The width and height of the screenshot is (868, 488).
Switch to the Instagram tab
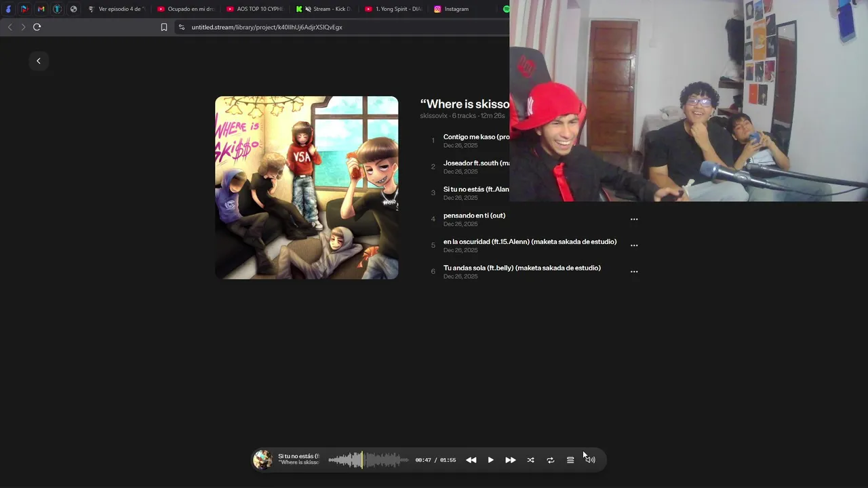coord(462,9)
